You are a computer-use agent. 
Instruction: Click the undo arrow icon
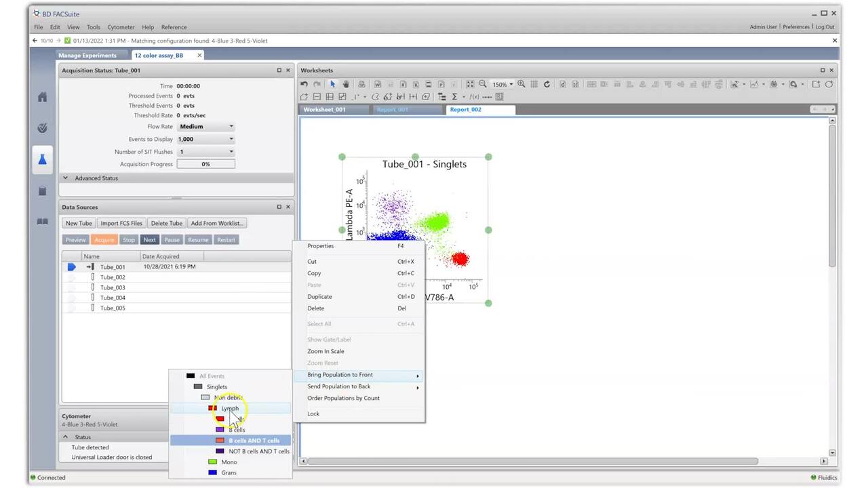click(x=304, y=84)
